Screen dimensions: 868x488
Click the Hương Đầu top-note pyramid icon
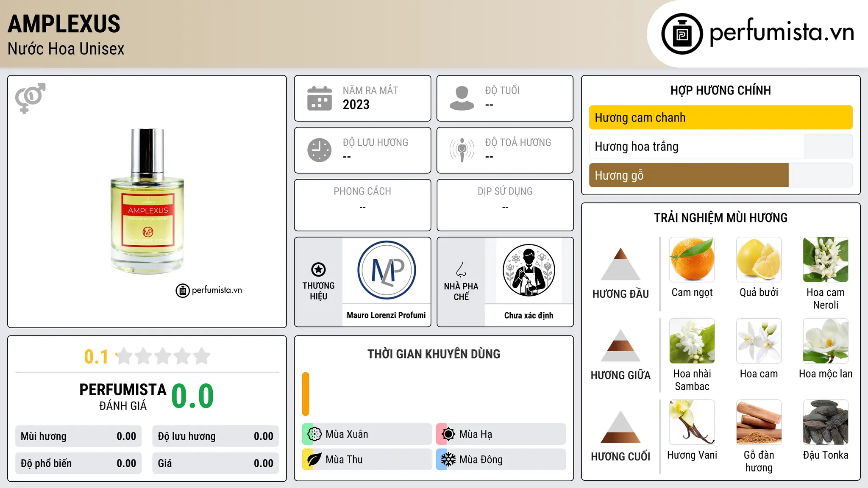pyautogui.click(x=620, y=264)
